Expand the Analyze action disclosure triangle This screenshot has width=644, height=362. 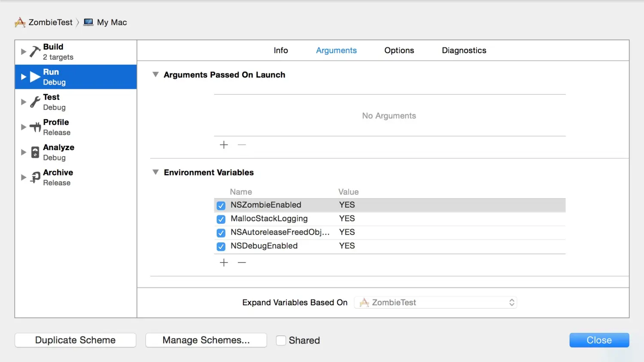(x=24, y=152)
